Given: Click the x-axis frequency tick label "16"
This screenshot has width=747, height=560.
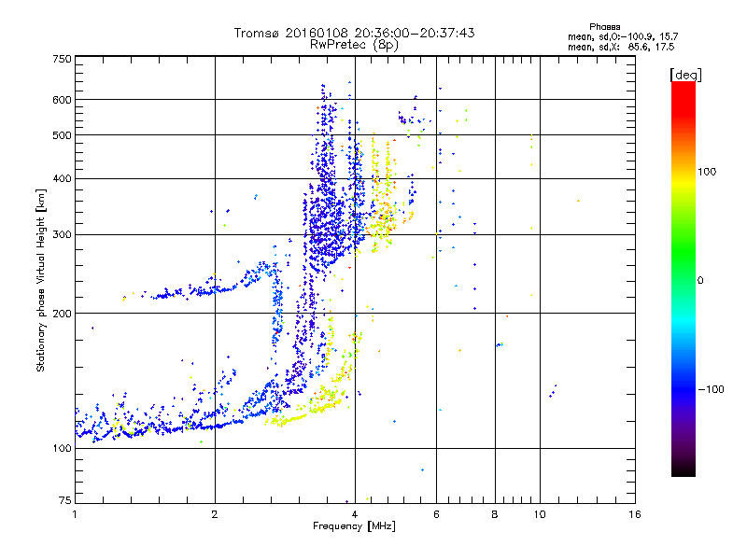Looking at the screenshot, I should [x=635, y=514].
